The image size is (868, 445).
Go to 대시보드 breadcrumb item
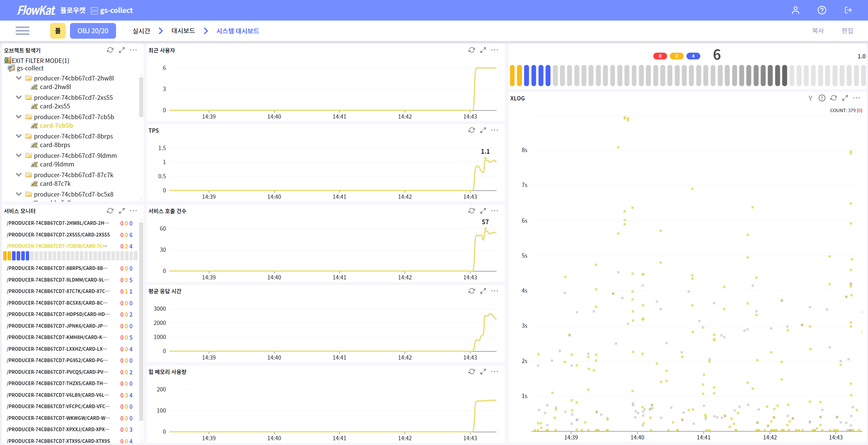[183, 31]
